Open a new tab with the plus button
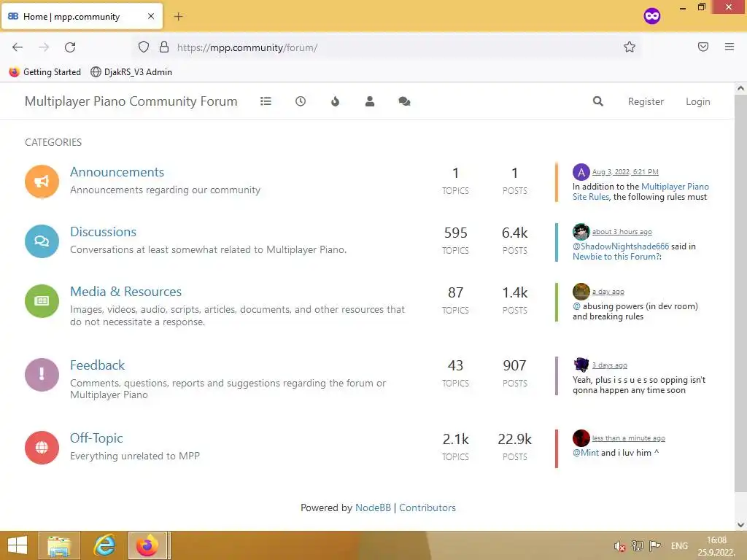The height and width of the screenshot is (560, 747). [178, 17]
